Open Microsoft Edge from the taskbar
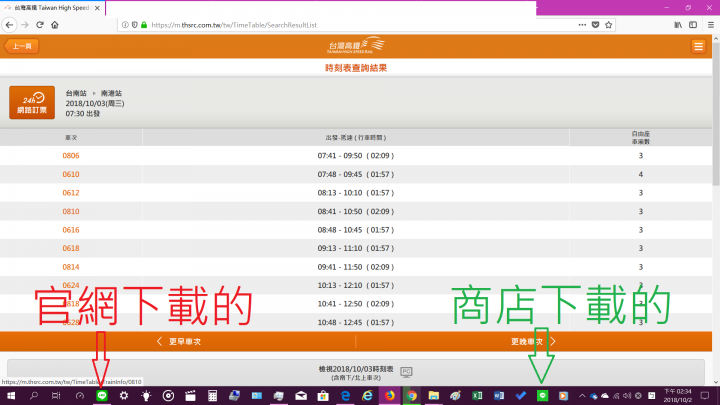This screenshot has width=720, height=405. click(345, 396)
